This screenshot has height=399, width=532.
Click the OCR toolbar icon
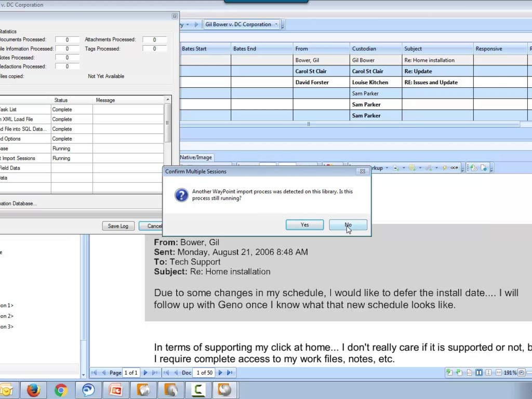(x=455, y=168)
